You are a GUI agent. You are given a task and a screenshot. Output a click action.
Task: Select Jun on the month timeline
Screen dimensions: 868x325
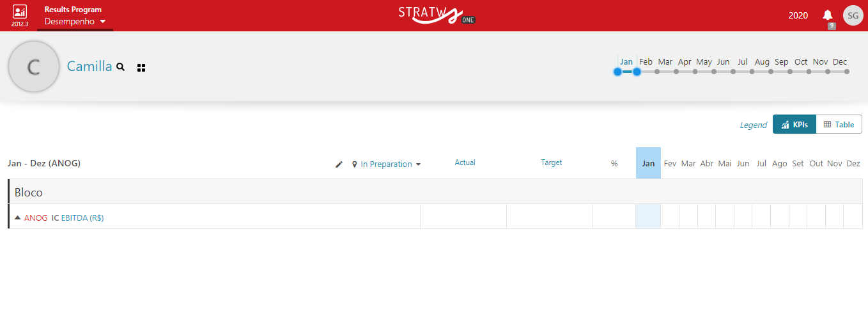(724, 62)
